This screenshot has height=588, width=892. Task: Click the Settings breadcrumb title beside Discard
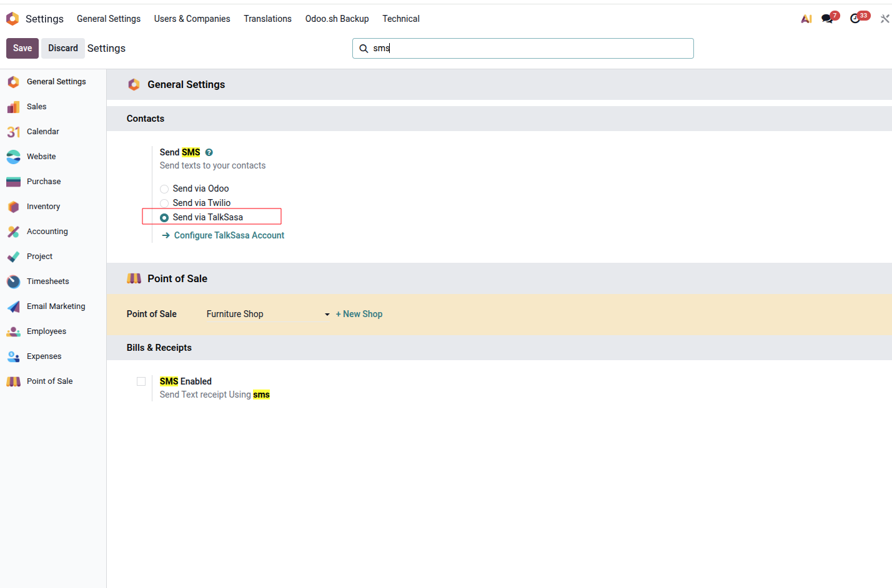tap(106, 48)
